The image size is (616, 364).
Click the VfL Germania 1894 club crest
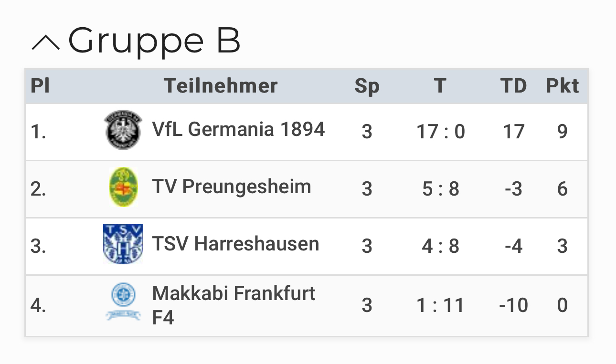123,130
